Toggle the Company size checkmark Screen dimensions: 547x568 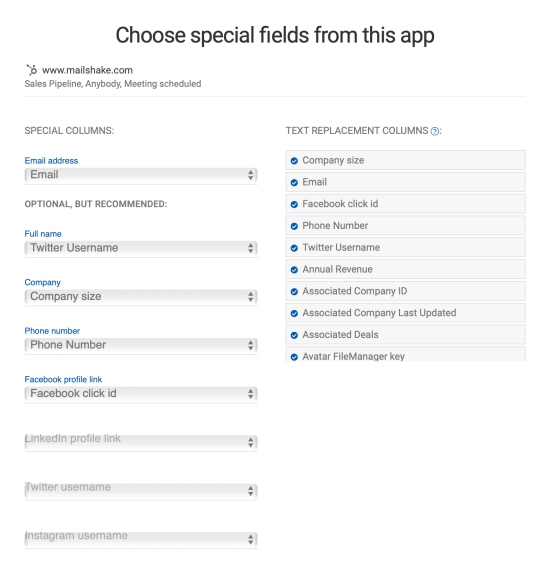tap(294, 160)
